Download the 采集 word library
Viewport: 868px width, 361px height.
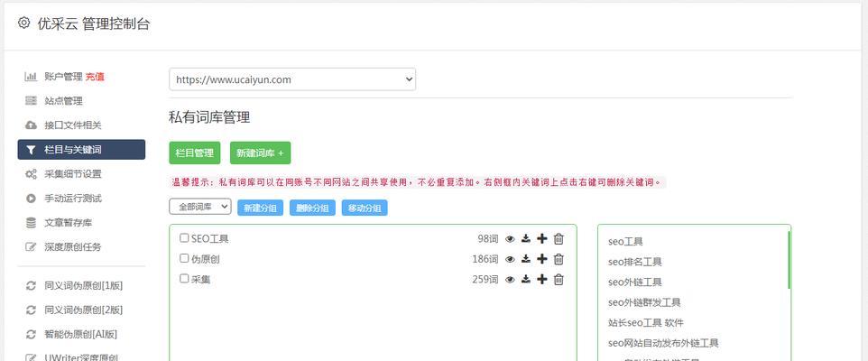tap(526, 279)
